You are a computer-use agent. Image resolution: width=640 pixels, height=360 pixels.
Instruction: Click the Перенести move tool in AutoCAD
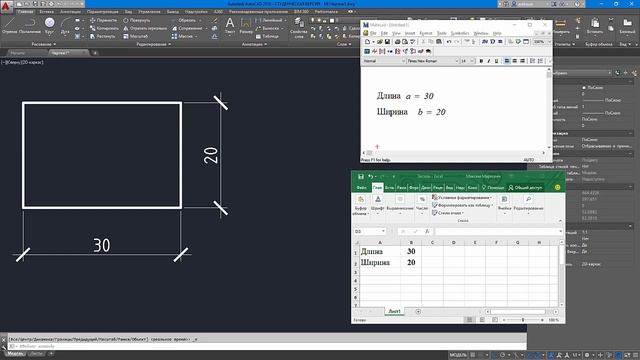click(103, 20)
